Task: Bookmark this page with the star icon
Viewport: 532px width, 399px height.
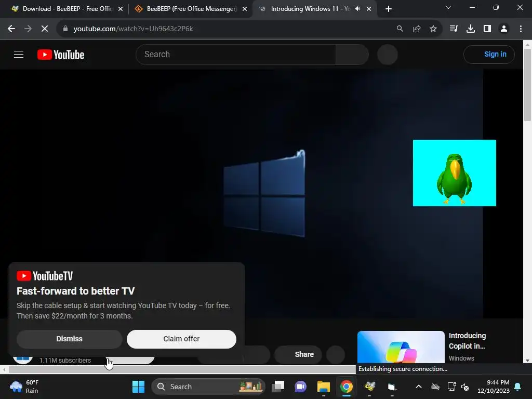Action: click(x=433, y=29)
